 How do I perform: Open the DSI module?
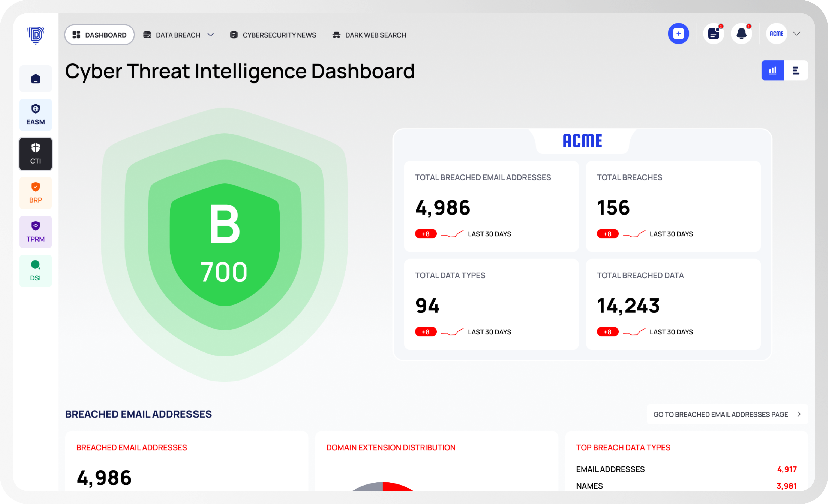tap(36, 270)
